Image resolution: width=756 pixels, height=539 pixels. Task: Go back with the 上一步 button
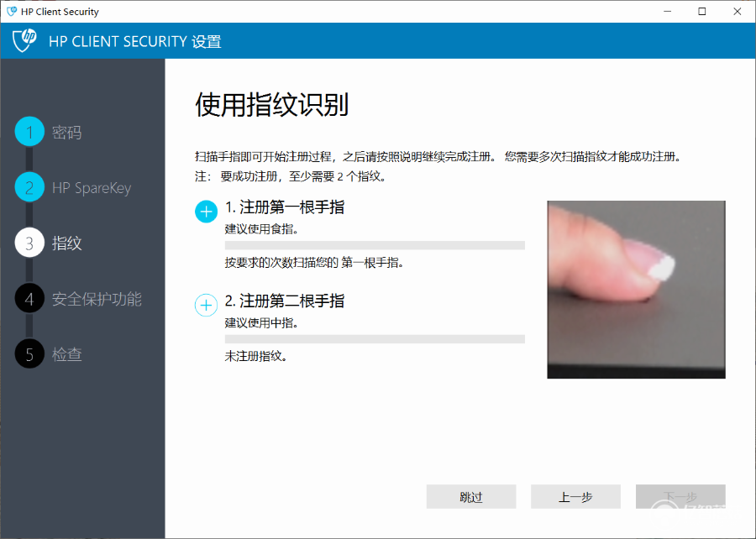pos(575,497)
